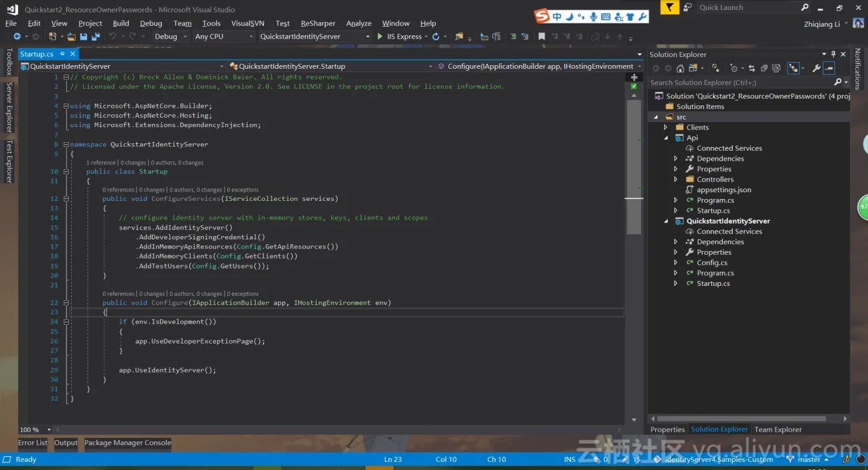
Task: Click the Solution Explorer search magnifier icon
Action: coord(838,82)
